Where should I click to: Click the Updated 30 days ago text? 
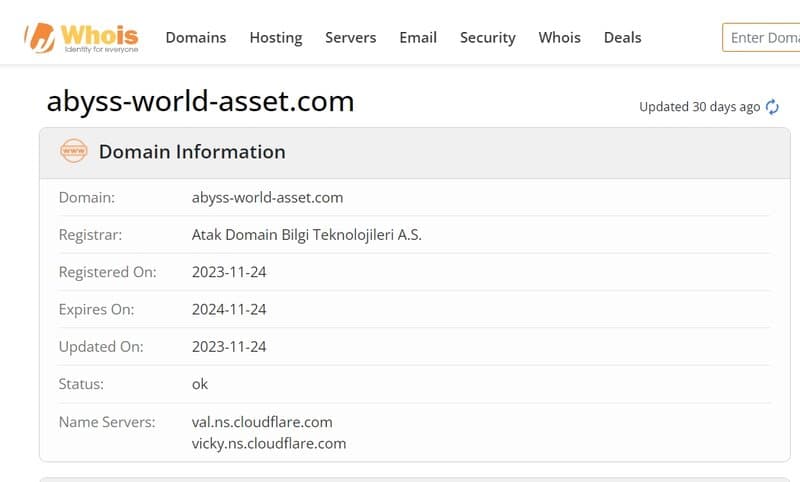click(699, 107)
